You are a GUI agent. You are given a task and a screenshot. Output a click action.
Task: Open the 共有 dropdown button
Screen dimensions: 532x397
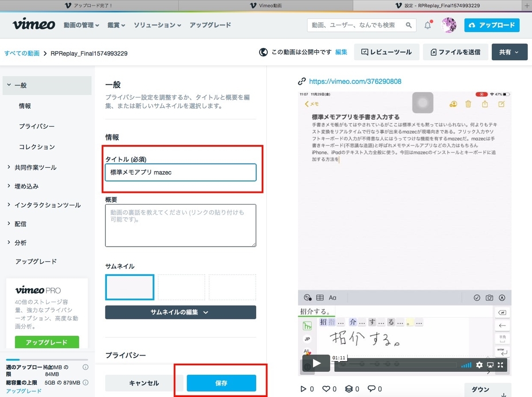[509, 52]
